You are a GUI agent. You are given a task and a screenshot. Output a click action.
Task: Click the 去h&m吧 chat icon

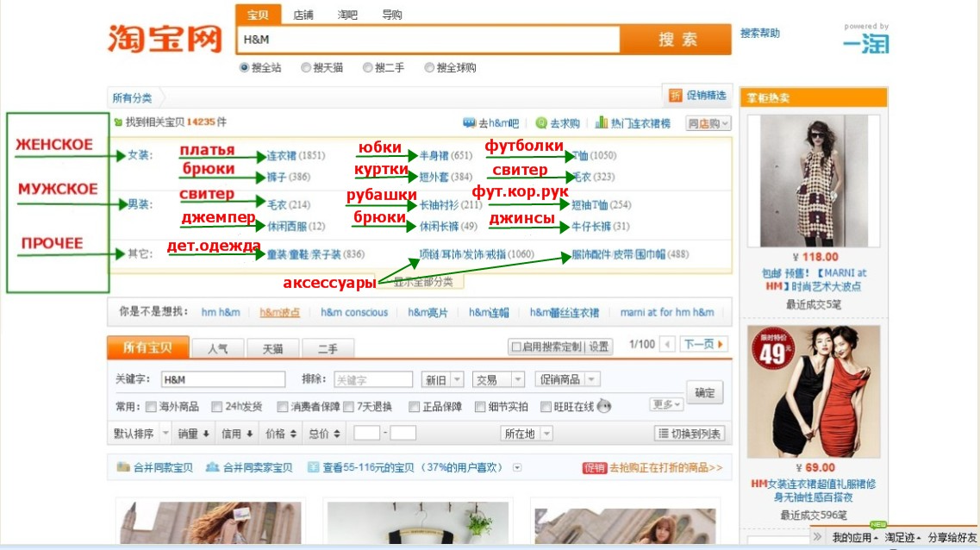click(469, 123)
